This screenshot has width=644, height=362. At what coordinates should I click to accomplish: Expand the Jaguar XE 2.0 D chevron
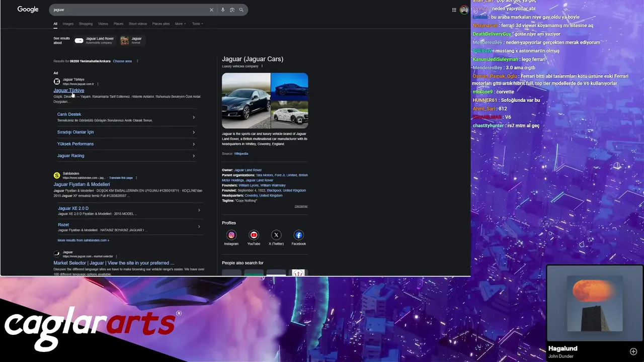199,210
